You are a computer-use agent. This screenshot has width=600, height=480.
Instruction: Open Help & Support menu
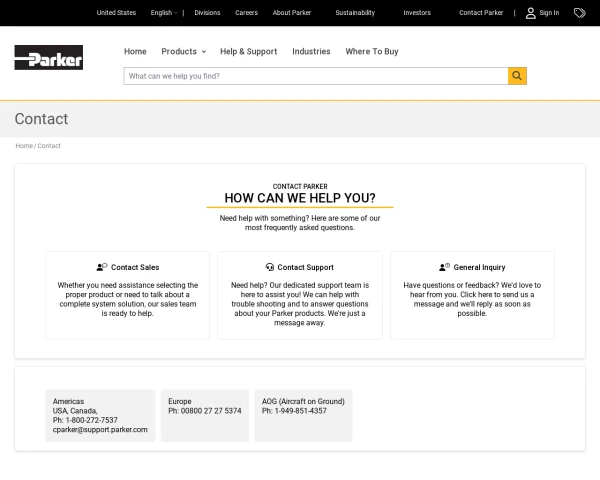(x=248, y=51)
